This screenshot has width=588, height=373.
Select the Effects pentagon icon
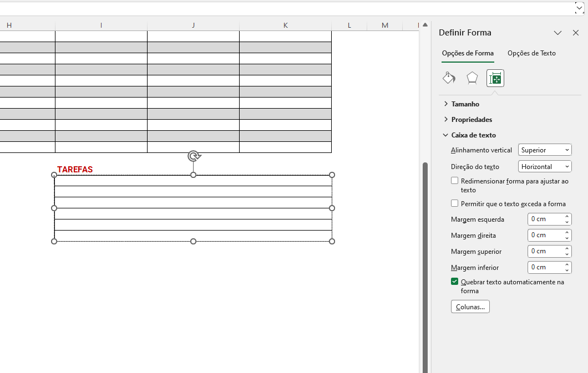point(472,78)
